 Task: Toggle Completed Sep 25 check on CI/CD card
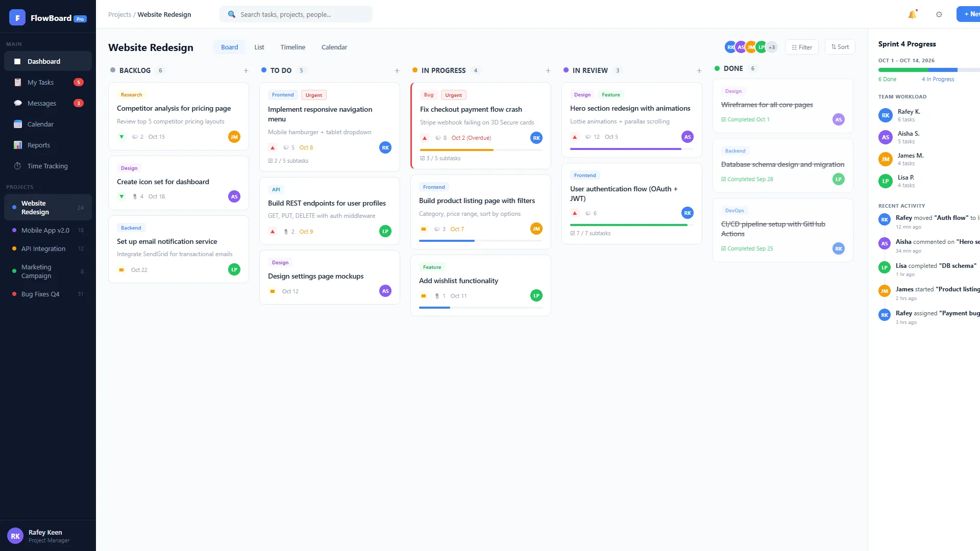[724, 248]
